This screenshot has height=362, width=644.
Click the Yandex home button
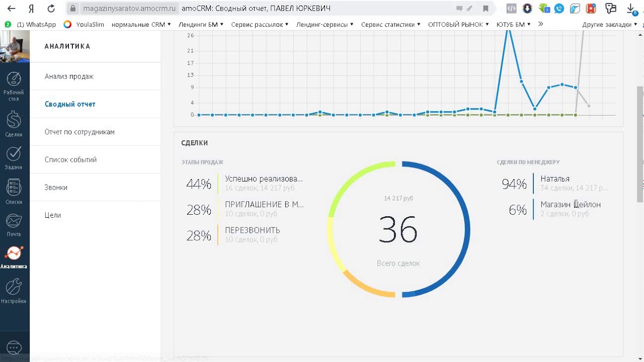[x=31, y=9]
